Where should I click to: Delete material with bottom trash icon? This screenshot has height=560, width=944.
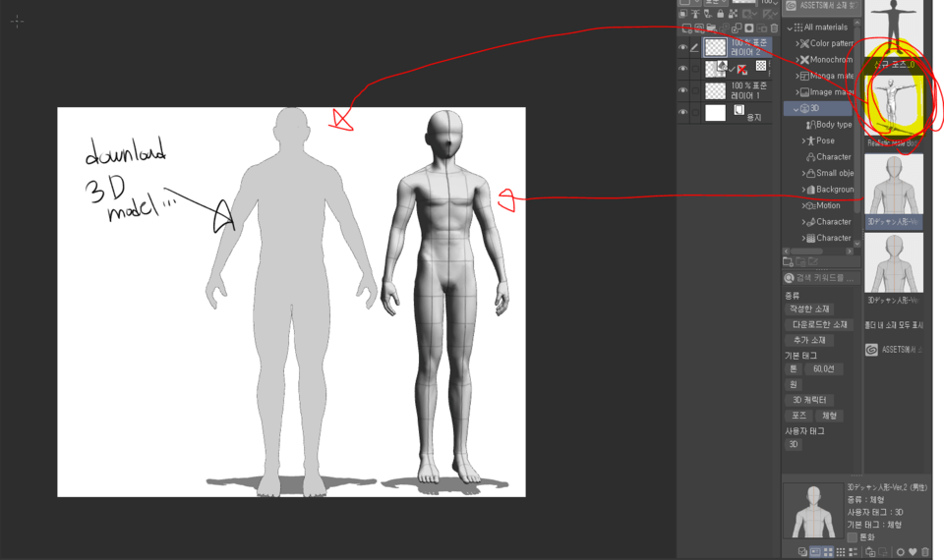coord(925,551)
